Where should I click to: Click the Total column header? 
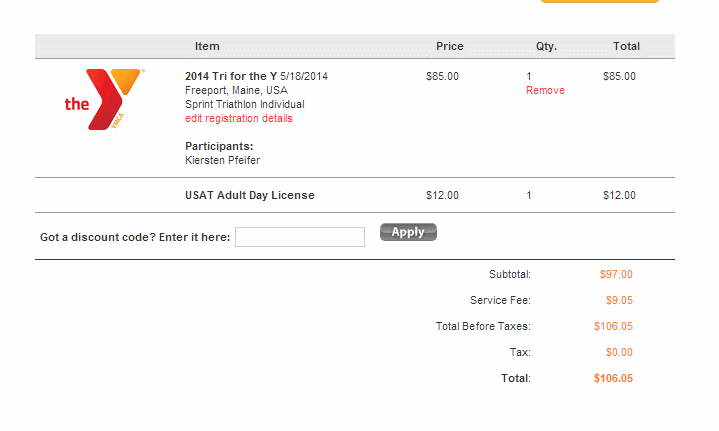tap(627, 46)
